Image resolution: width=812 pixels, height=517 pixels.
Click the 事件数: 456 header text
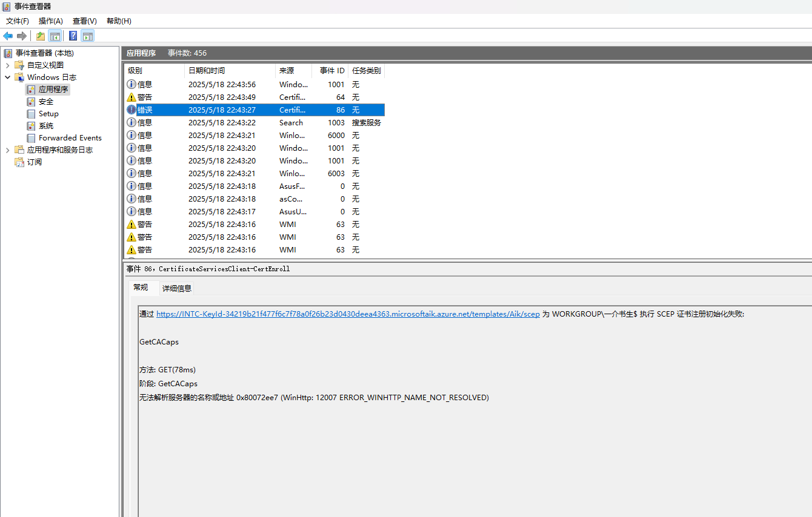point(187,53)
